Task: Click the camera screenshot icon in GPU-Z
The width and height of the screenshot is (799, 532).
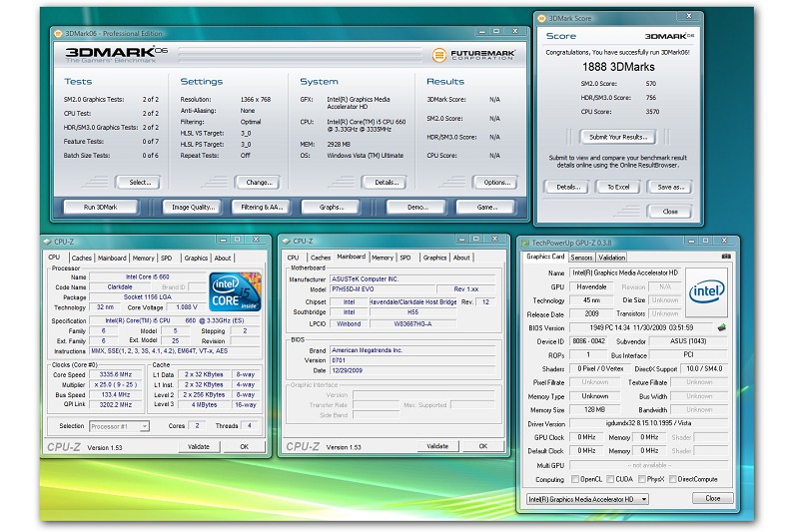Action: tap(726, 257)
